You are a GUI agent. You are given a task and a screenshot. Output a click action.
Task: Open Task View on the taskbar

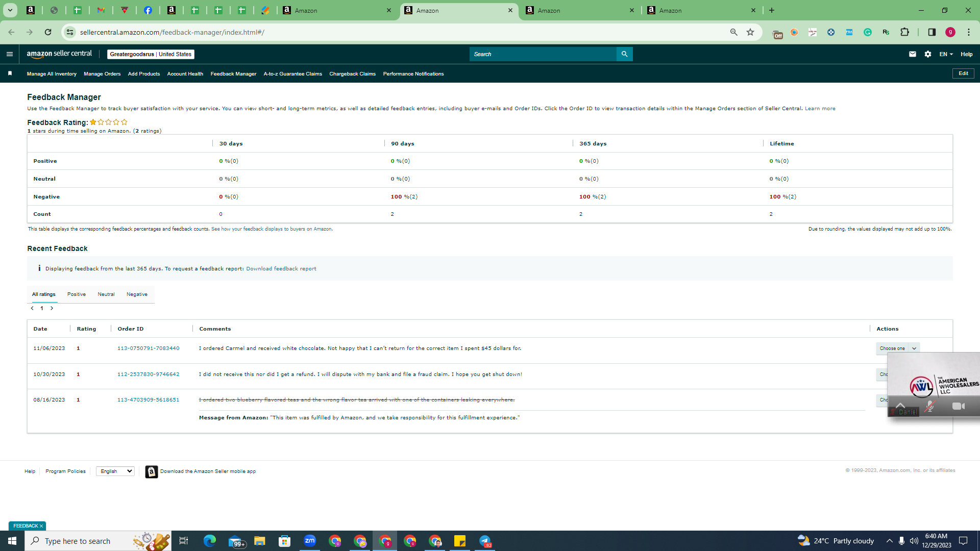pos(184,541)
